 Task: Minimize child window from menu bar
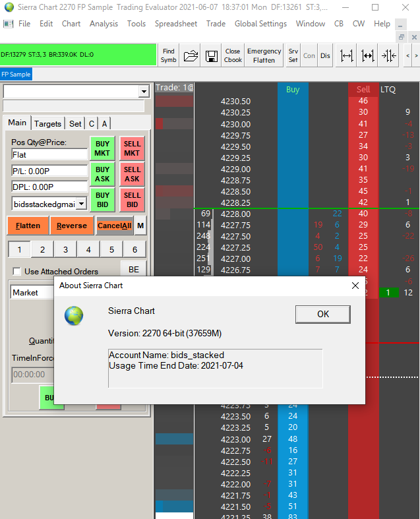401,25
